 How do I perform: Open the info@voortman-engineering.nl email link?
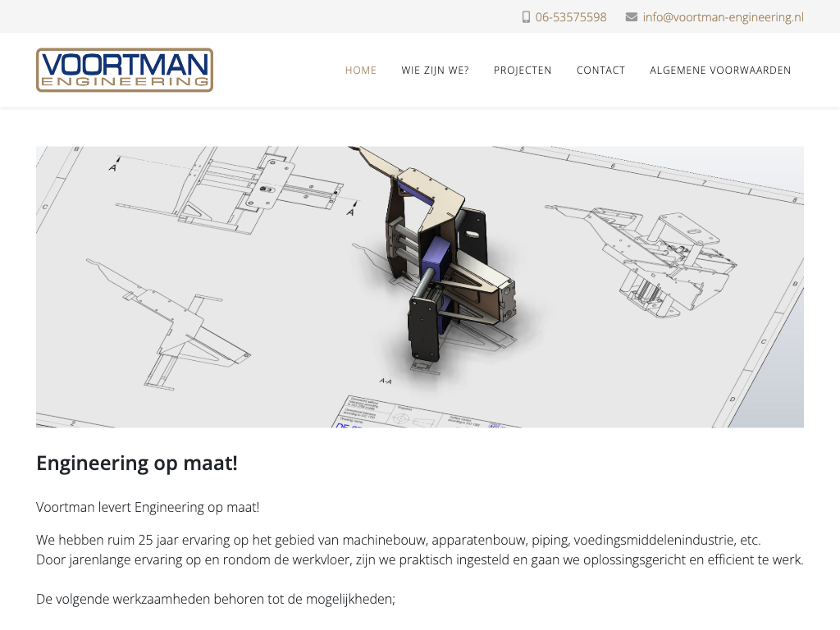tap(723, 17)
